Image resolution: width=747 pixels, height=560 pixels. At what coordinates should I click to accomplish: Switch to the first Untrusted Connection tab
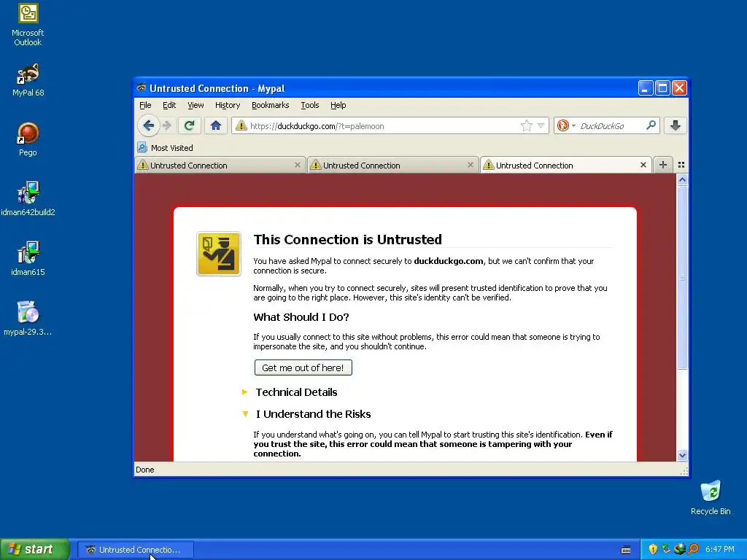pyautogui.click(x=220, y=166)
